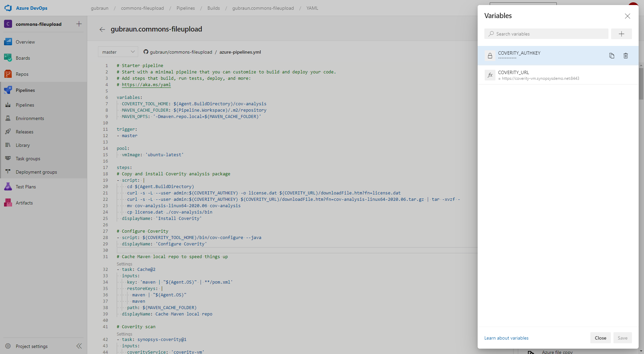The image size is (644, 354).
Task: Click the Builds breadcrumb
Action: click(213, 8)
